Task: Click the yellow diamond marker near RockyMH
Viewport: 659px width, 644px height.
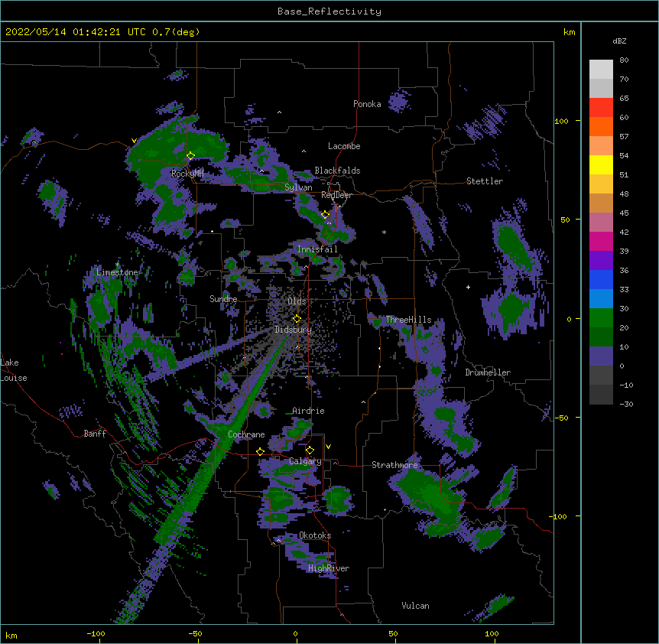Action: click(x=190, y=156)
